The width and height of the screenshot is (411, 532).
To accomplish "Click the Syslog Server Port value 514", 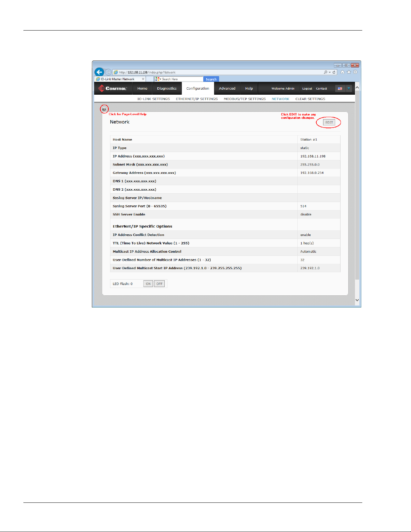I will 303,206.
